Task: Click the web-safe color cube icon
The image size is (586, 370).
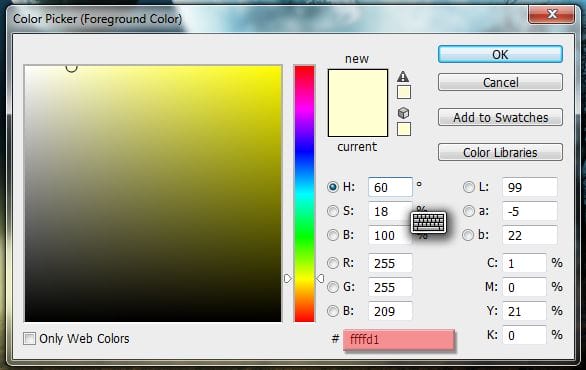Action: coord(403,112)
